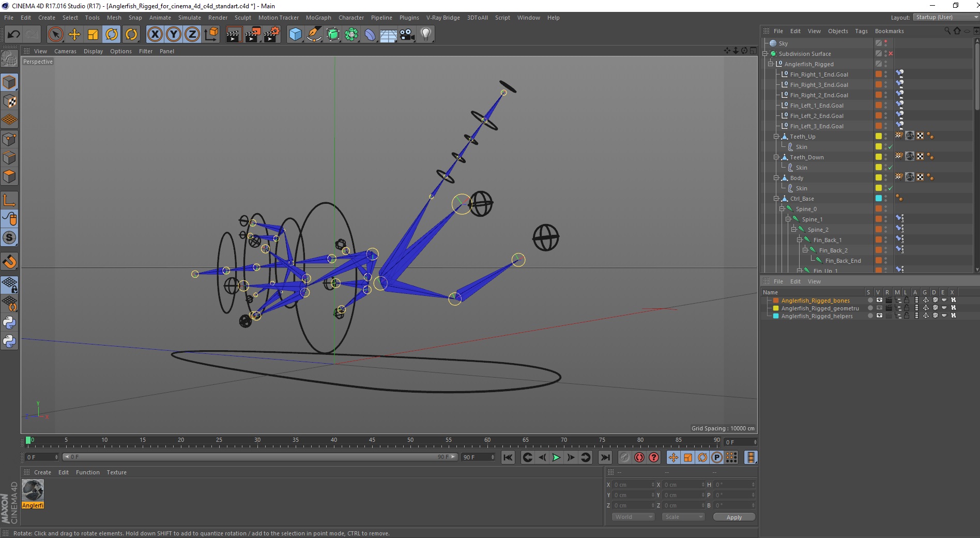Switch to Model mode
980x538 pixels.
pyautogui.click(x=9, y=83)
